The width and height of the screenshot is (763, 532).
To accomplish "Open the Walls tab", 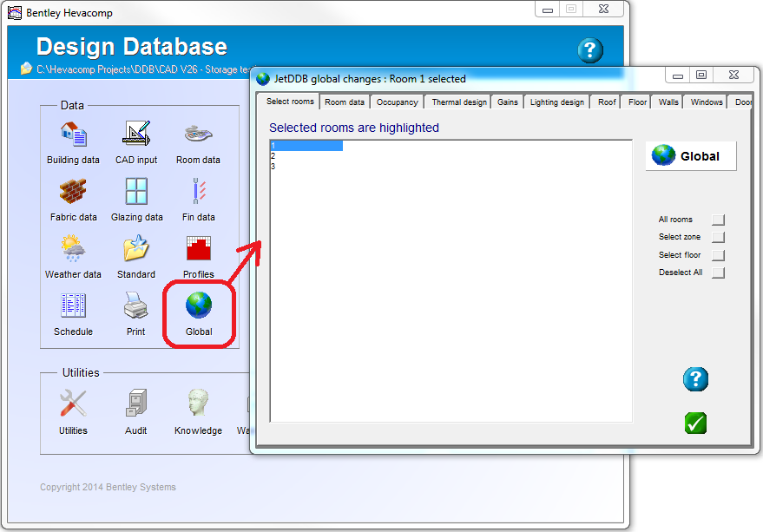I will (668, 102).
